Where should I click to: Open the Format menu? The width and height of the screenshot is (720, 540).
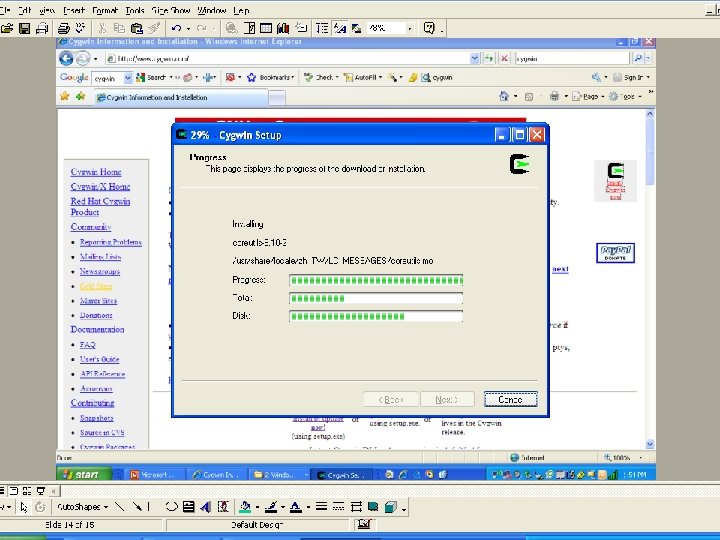[105, 10]
